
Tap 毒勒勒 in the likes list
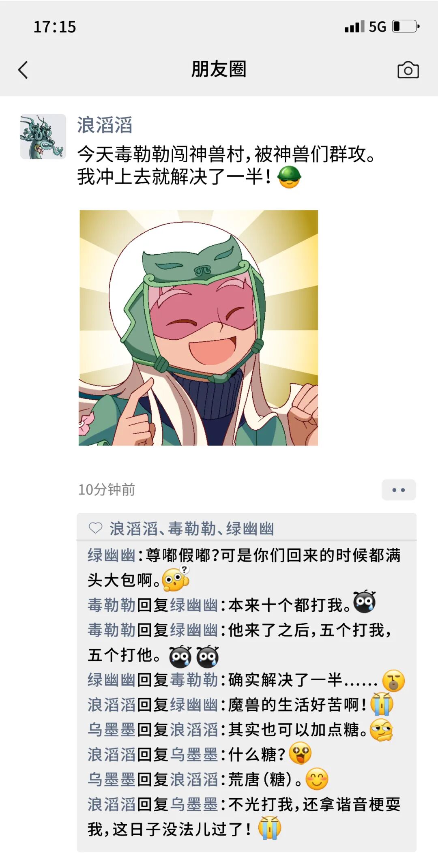[192, 529]
